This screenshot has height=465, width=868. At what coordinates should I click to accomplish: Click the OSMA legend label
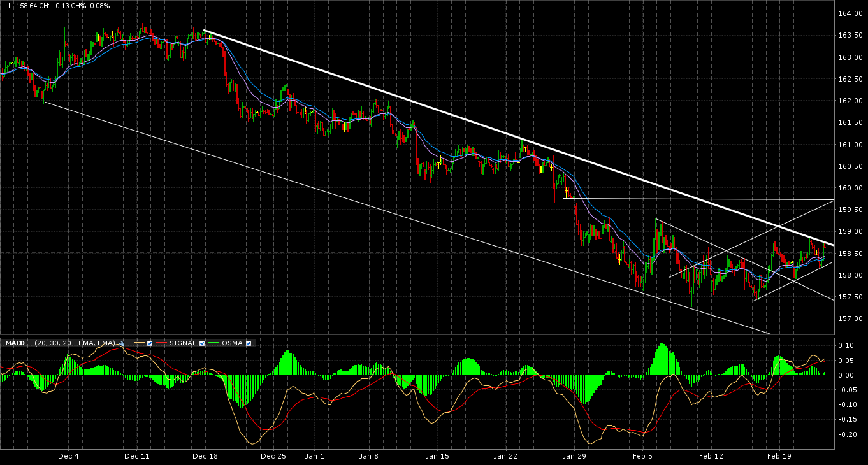pos(232,343)
